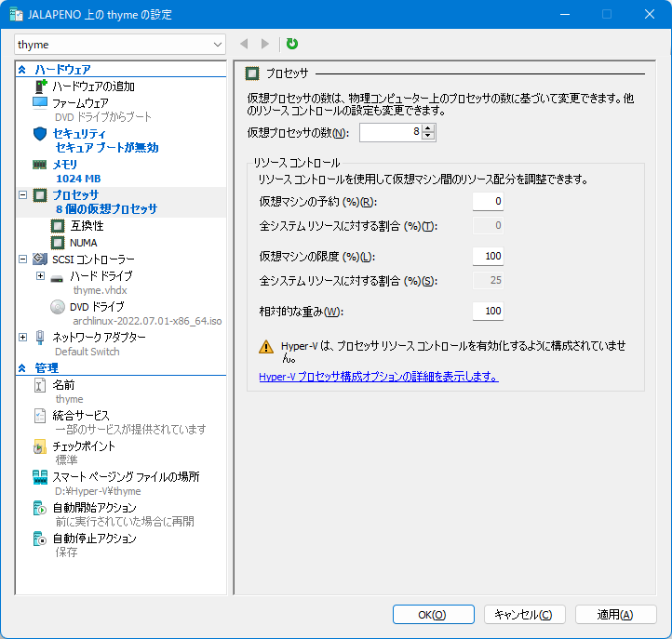Decrease the virtual processor count
The width and height of the screenshot is (672, 639).
point(428,136)
